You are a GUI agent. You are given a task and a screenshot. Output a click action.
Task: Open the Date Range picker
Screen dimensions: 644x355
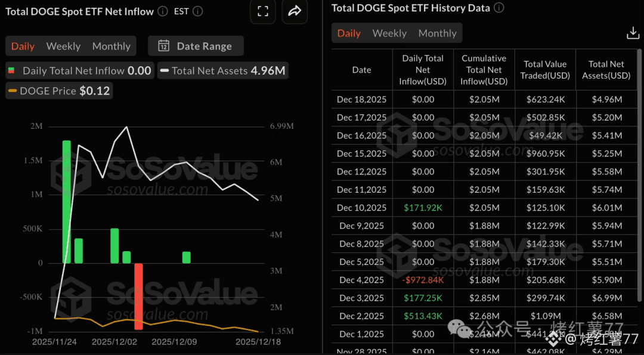pyautogui.click(x=196, y=46)
